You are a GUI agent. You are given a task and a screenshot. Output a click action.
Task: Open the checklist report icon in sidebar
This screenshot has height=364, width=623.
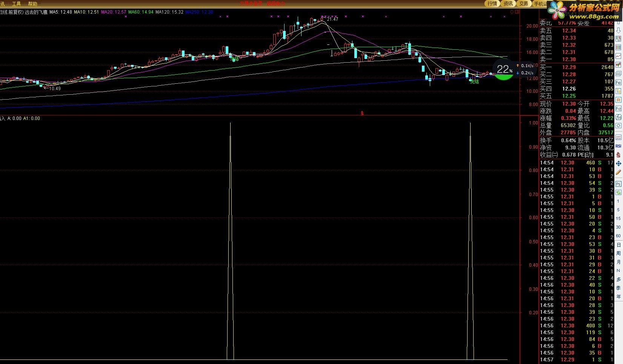[x=618, y=38]
